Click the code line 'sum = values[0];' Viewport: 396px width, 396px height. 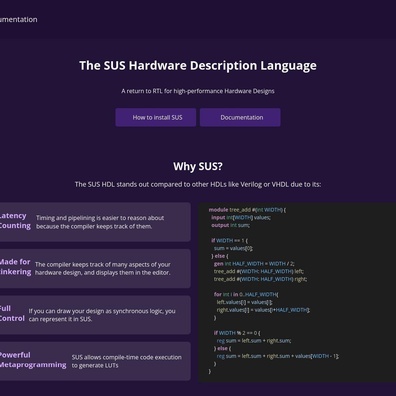233,248
